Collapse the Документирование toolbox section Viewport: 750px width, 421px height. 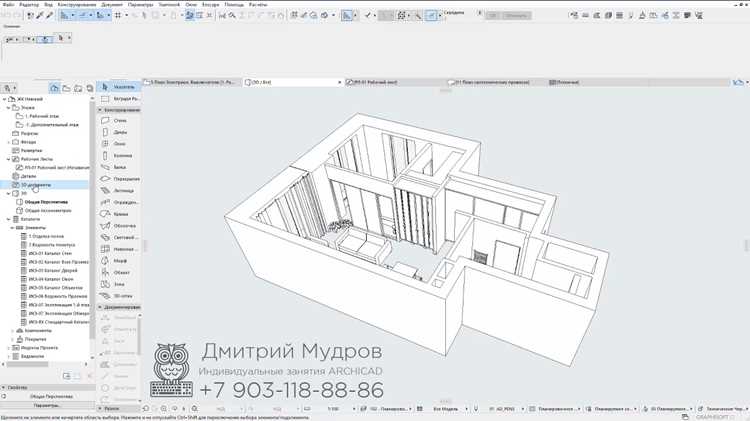pos(100,307)
